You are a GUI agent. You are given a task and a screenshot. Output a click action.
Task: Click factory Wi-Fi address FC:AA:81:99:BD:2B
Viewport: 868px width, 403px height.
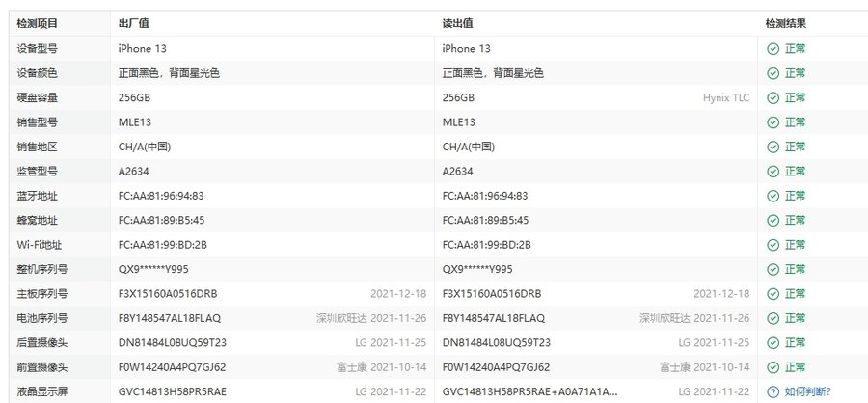click(x=163, y=245)
